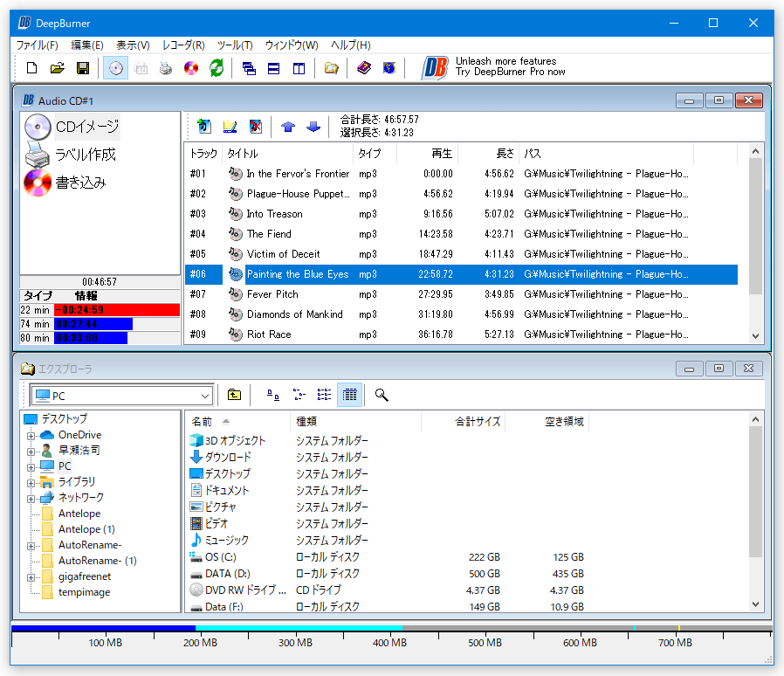Sort the Explorer list by 名前 column

coord(238,421)
